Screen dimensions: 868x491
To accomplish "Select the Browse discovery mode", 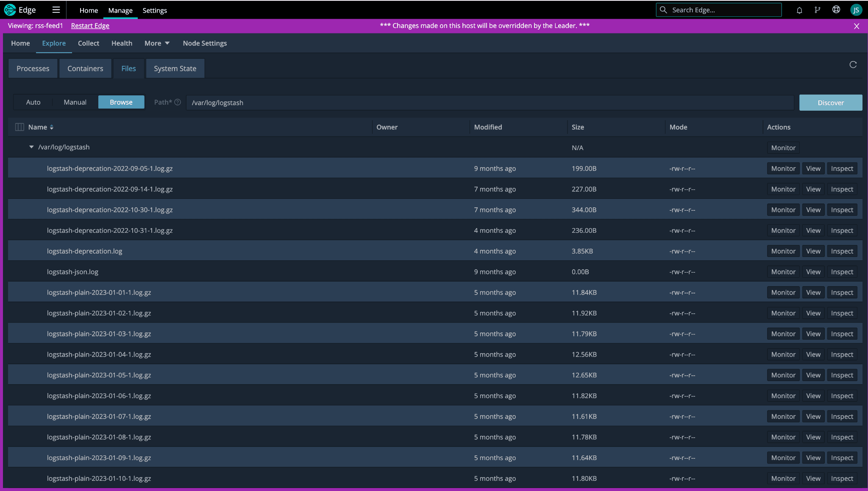I will point(121,102).
